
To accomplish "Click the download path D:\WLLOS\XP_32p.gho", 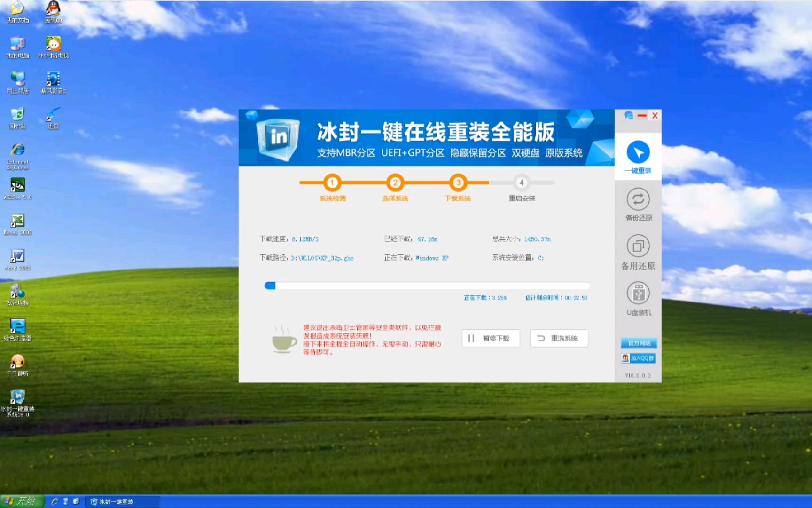I will (x=322, y=258).
